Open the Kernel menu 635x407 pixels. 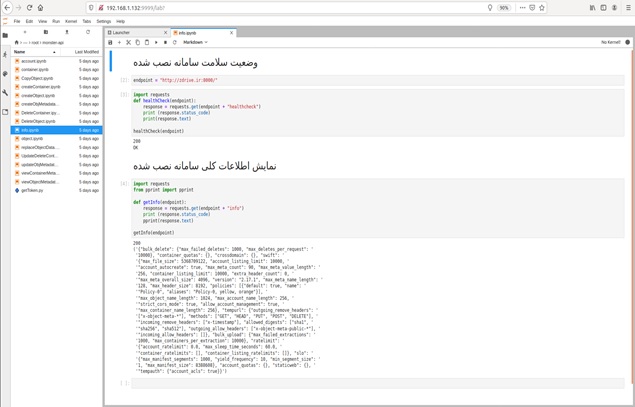pos(71,21)
